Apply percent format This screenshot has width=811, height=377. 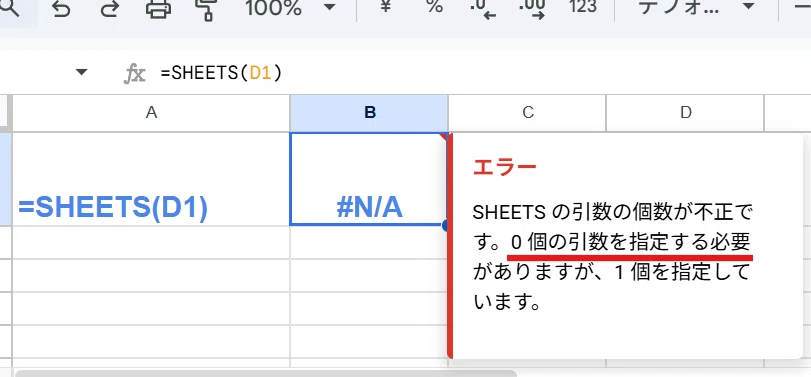[x=434, y=6]
